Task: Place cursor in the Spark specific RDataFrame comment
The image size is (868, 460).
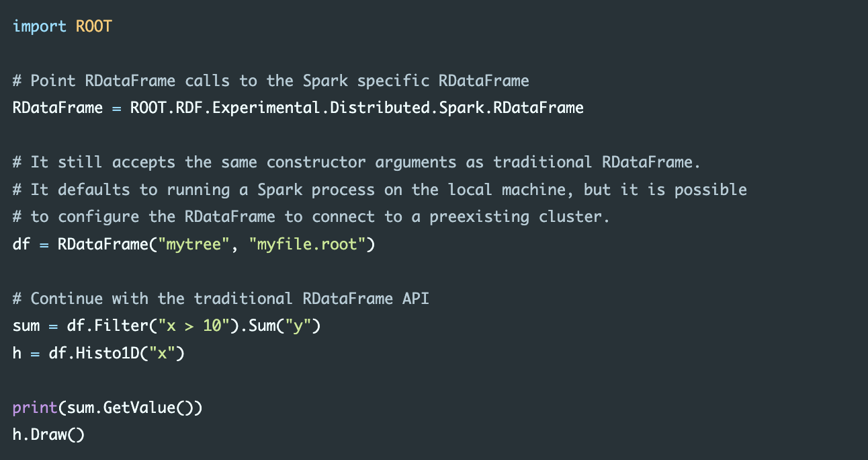Action: [x=271, y=81]
